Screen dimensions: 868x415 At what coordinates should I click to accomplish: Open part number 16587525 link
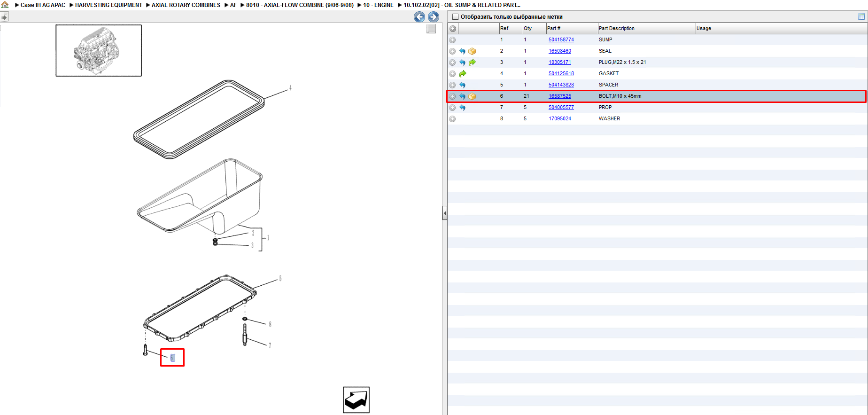coord(560,96)
